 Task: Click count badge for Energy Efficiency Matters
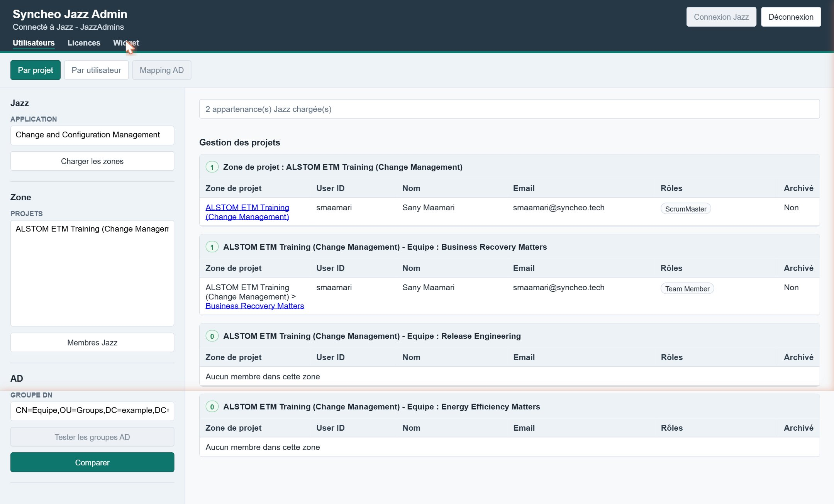coord(212,407)
